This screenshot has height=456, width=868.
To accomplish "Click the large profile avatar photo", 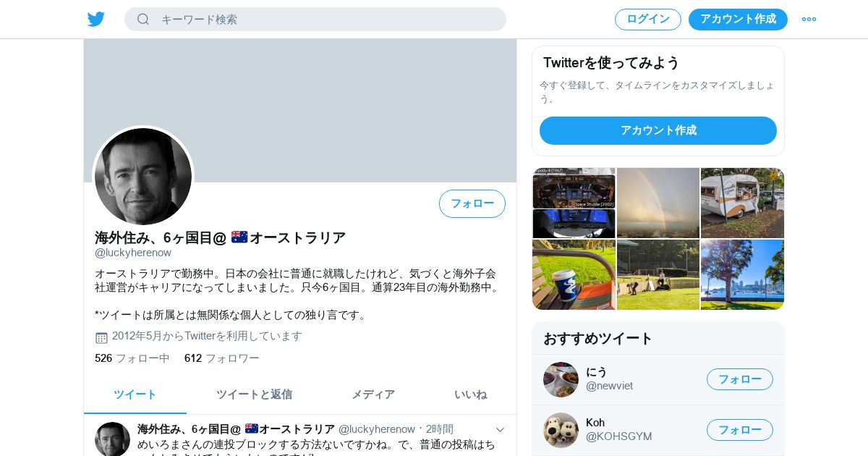I will point(143,177).
